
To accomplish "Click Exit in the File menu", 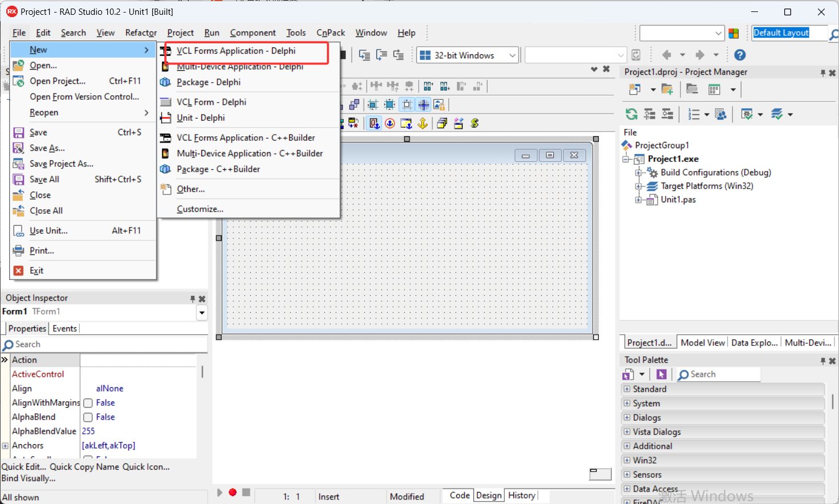I will pos(83,271).
